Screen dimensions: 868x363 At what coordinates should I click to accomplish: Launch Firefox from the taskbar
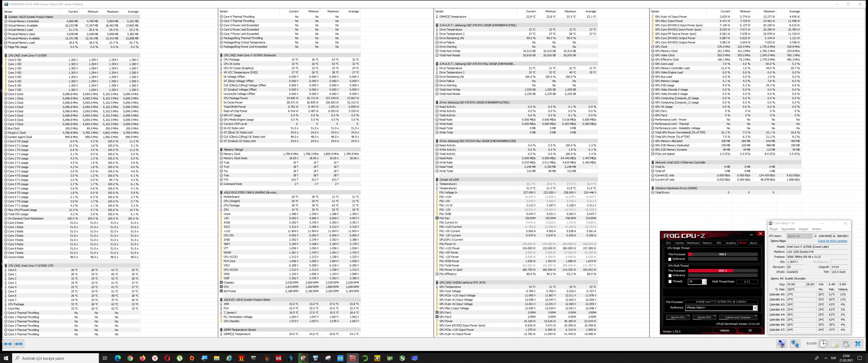pos(143,358)
